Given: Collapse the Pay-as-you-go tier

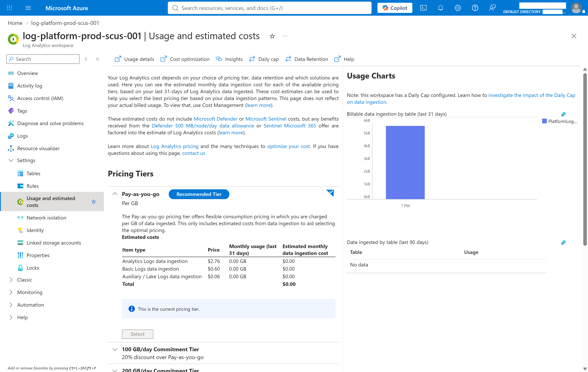Looking at the screenshot, I should click(115, 194).
